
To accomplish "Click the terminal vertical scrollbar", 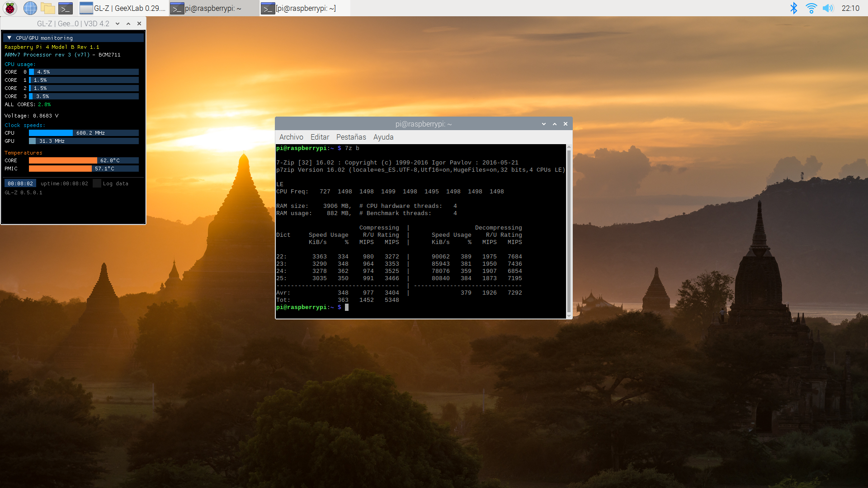I will [x=569, y=230].
